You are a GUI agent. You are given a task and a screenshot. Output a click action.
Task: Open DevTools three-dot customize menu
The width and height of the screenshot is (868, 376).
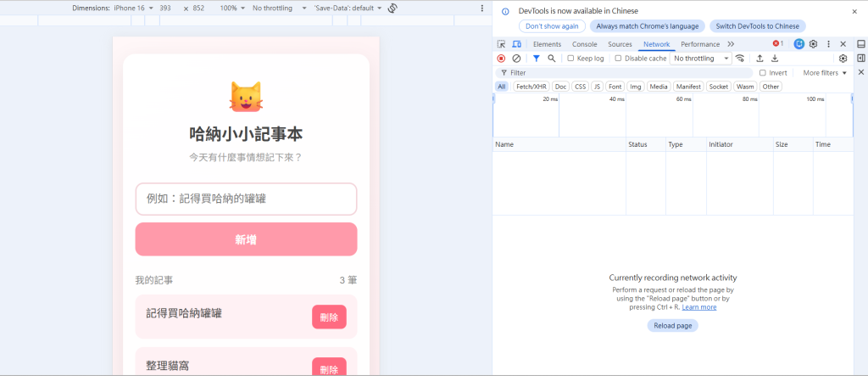[x=829, y=44]
